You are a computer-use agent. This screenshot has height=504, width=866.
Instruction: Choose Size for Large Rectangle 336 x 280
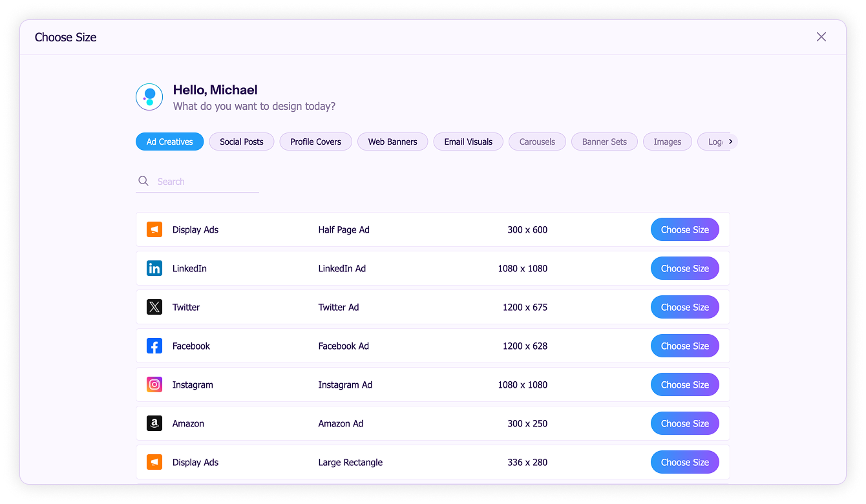[685, 462]
